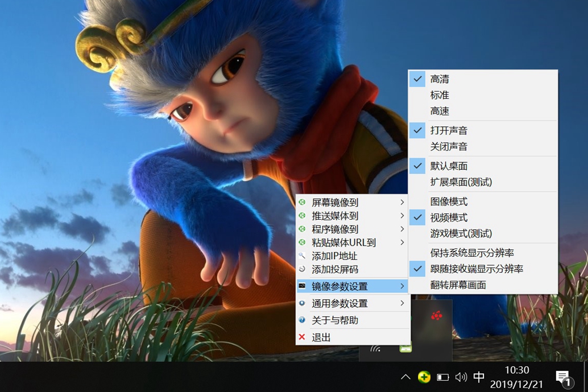Expand the 粘贴媒体URL到 submenu arrow
588x392 pixels.
pyautogui.click(x=402, y=243)
